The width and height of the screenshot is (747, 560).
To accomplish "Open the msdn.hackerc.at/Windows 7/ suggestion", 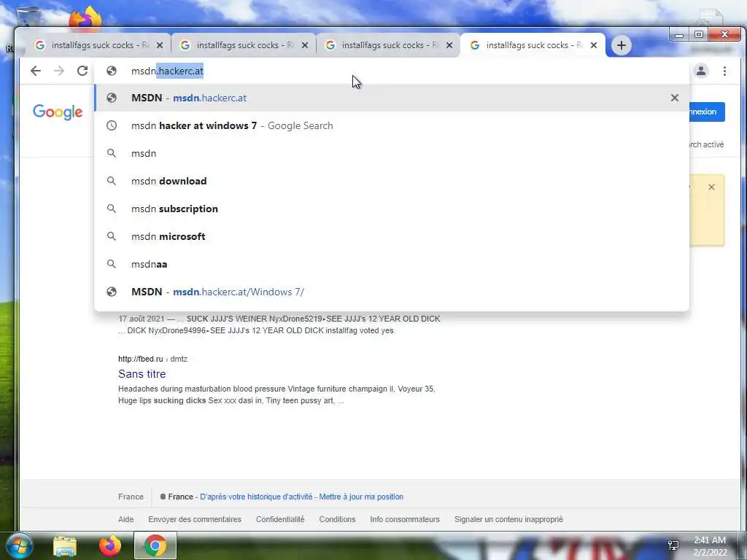I will point(392,292).
